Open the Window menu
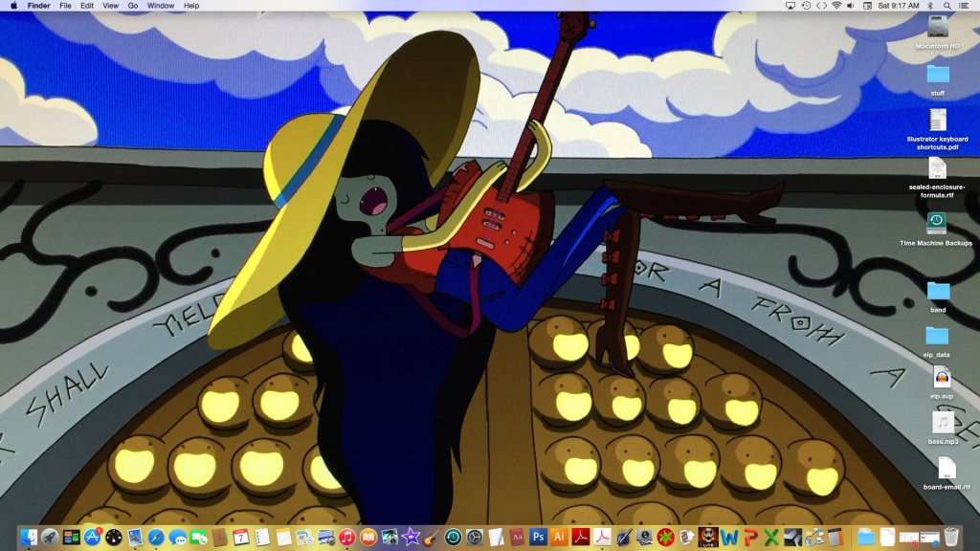 tap(161, 6)
